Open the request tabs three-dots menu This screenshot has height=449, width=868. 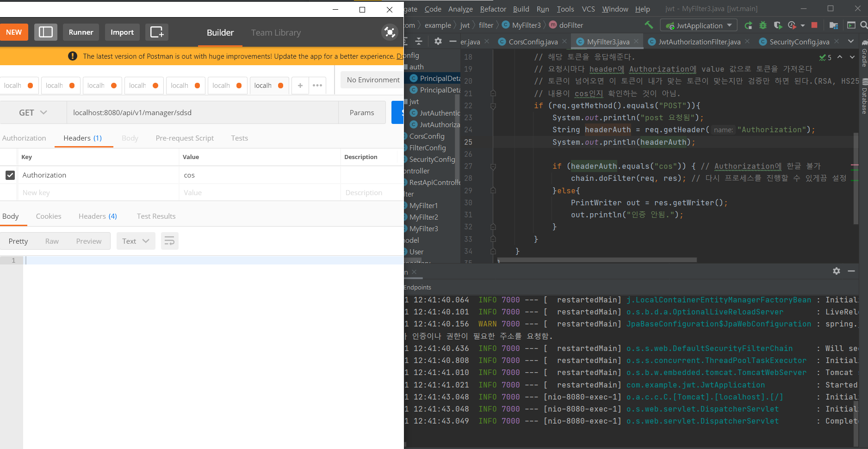click(317, 86)
